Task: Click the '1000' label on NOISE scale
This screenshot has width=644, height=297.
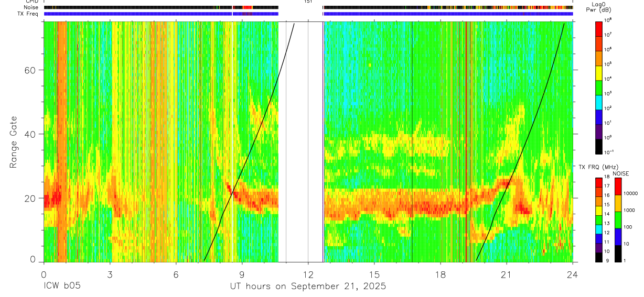Action: (x=629, y=210)
